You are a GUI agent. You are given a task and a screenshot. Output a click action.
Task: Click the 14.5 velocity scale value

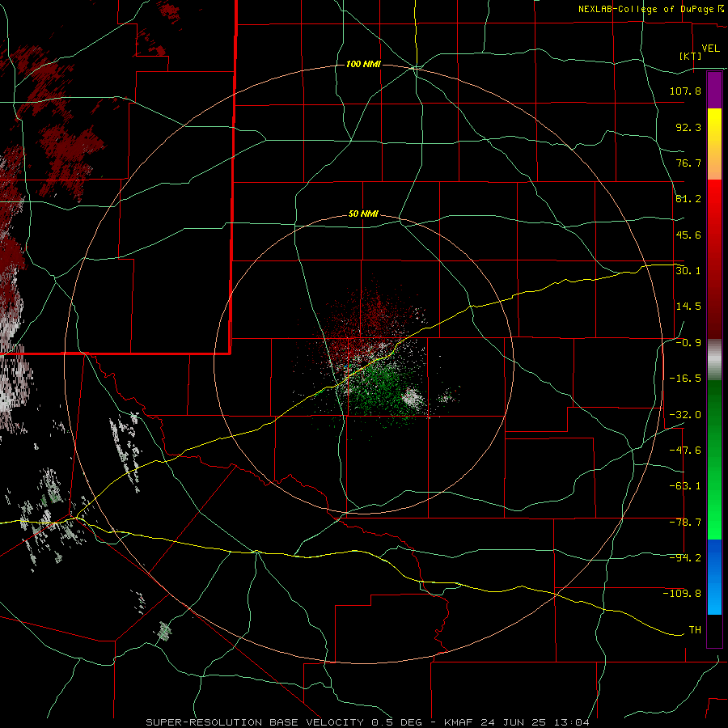688,307
